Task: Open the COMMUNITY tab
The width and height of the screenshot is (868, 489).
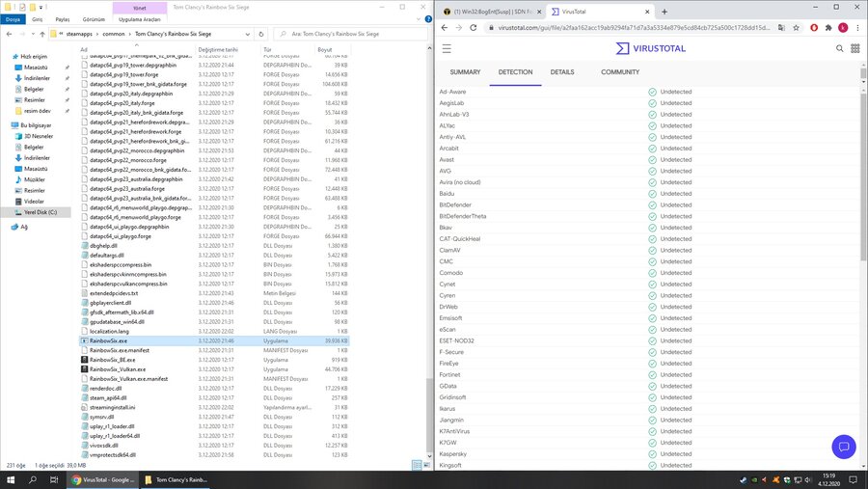Action: tap(620, 72)
